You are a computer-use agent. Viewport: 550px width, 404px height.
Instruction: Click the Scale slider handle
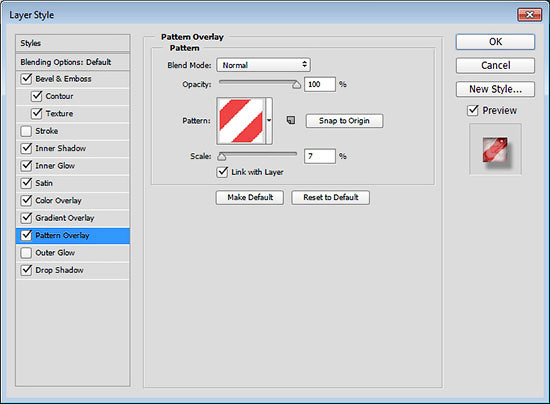click(x=222, y=156)
